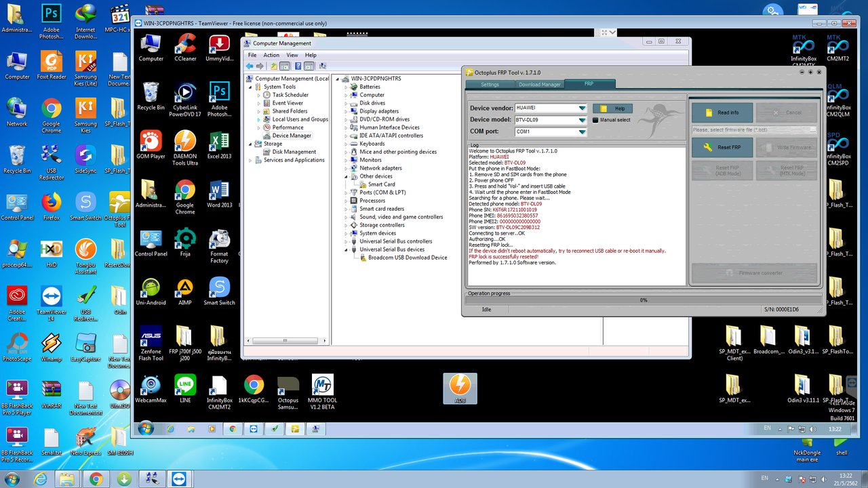The height and width of the screenshot is (488, 868).
Task: Expand Ports (COM & LPT) category
Action: click(x=347, y=192)
